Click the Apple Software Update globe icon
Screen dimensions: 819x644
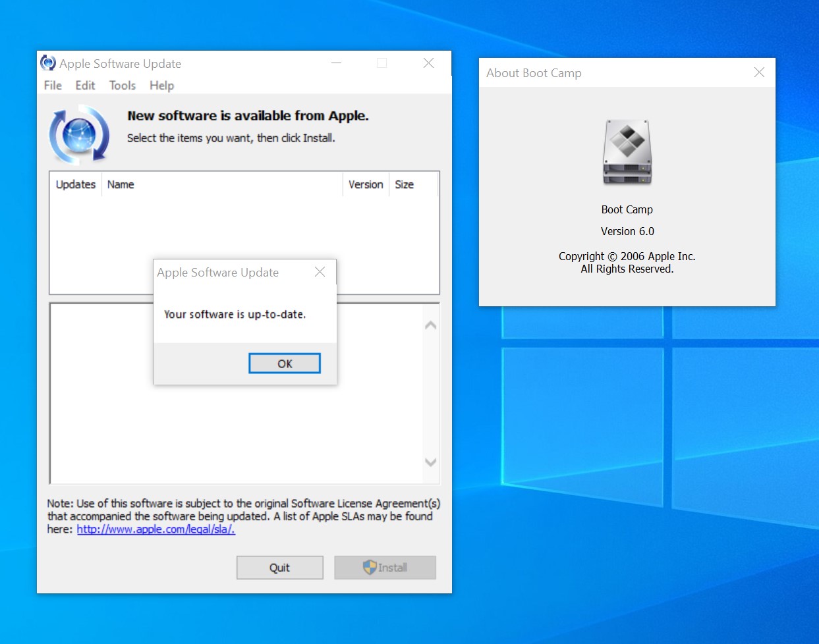[x=79, y=134]
